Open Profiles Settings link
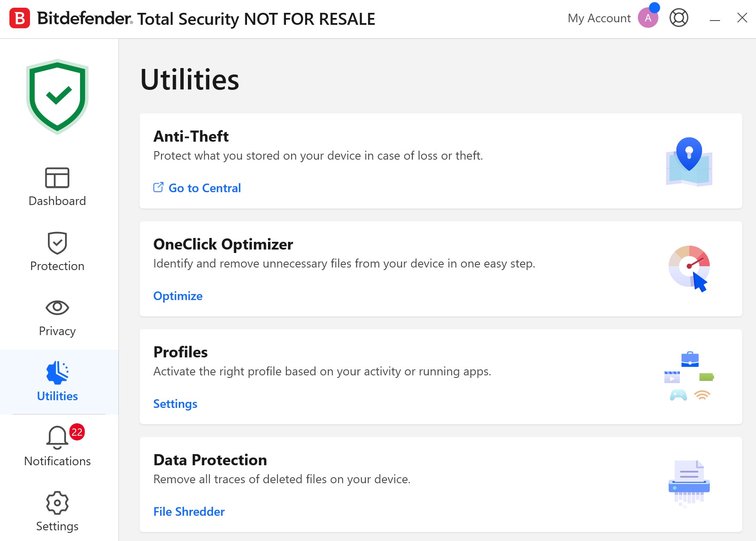This screenshot has height=541, width=756. [x=175, y=404]
